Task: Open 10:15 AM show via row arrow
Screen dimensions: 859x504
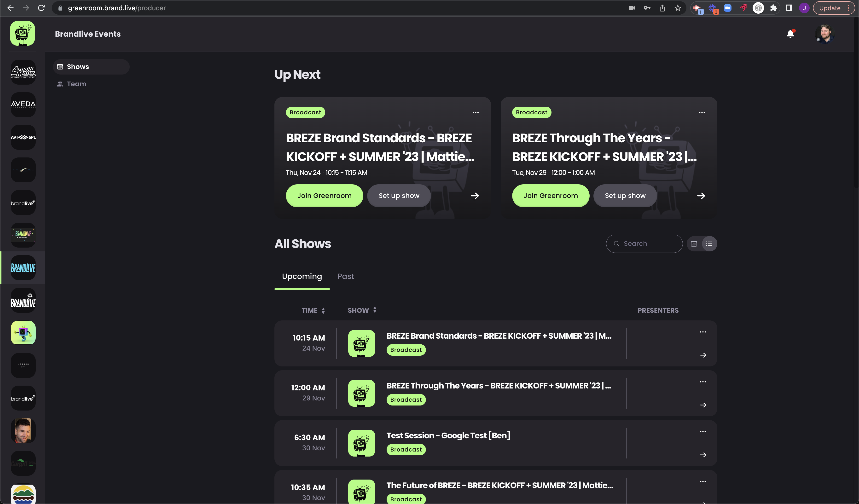Action: click(703, 355)
